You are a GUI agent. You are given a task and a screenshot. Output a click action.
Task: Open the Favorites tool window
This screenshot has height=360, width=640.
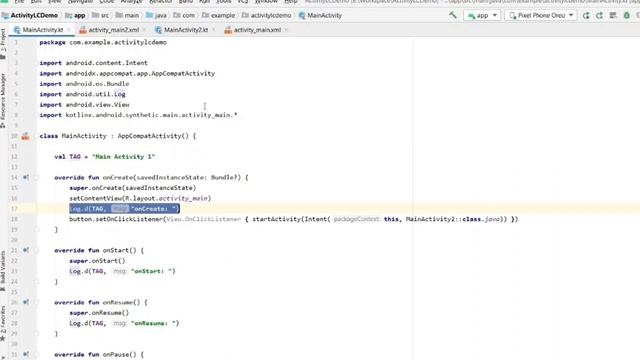click(3, 323)
